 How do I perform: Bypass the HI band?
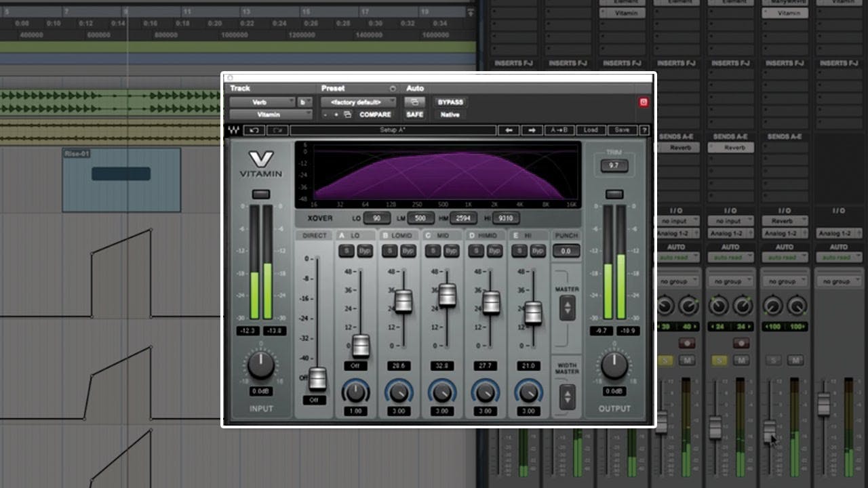538,251
